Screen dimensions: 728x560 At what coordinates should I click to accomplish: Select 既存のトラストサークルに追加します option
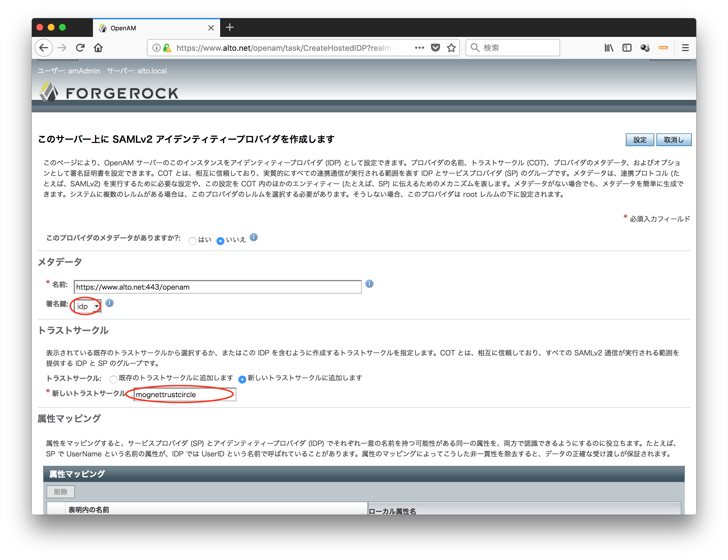[x=113, y=379]
